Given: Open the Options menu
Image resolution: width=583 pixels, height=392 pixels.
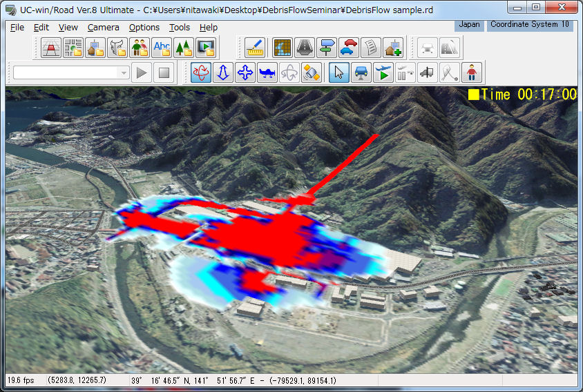Looking at the screenshot, I should pos(144,28).
